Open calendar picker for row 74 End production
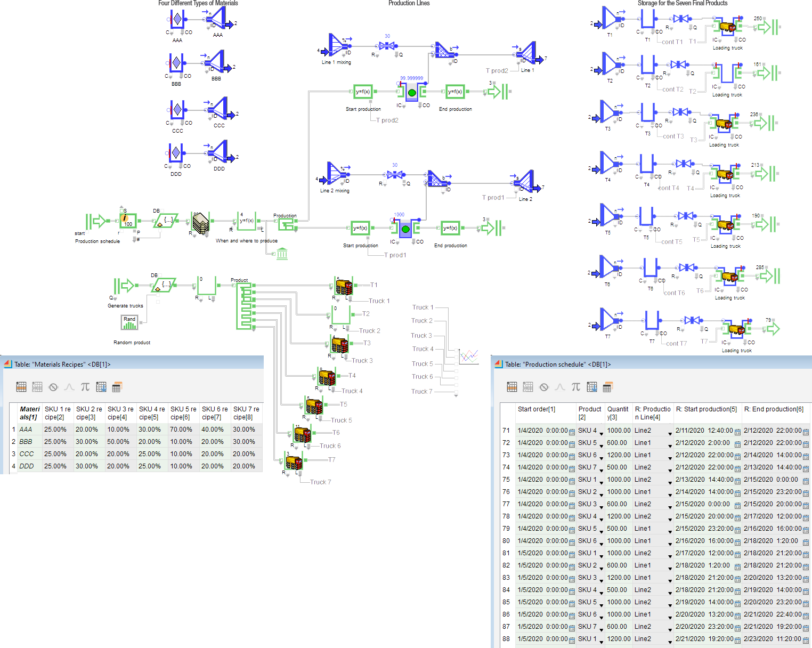 (806, 468)
